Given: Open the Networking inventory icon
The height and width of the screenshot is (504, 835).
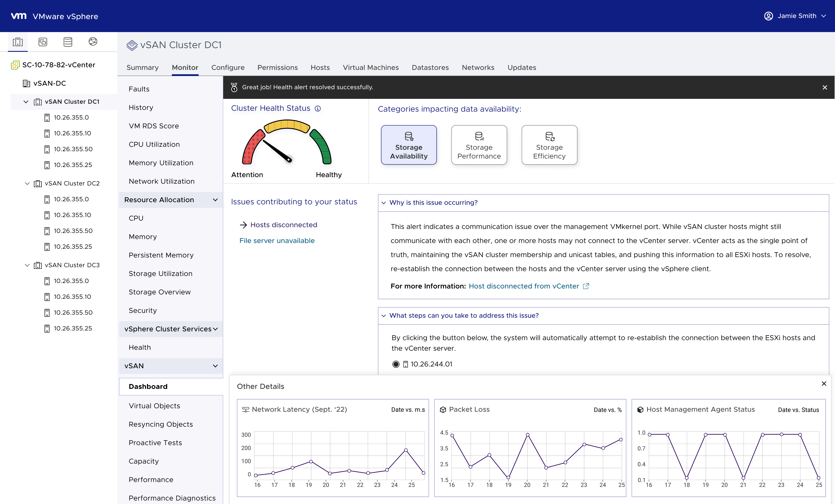Looking at the screenshot, I should (93, 41).
